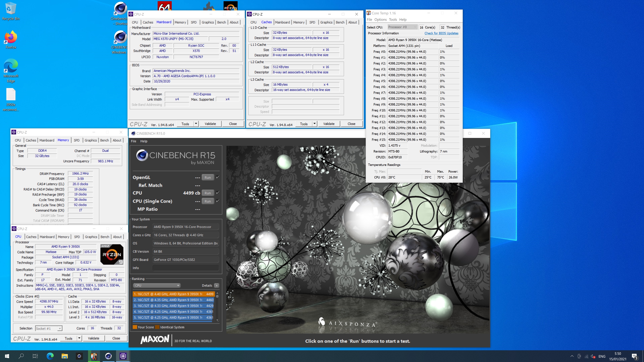Toggle the CPU (Single Core) test checkbox
The image size is (644, 362).
[218, 201]
